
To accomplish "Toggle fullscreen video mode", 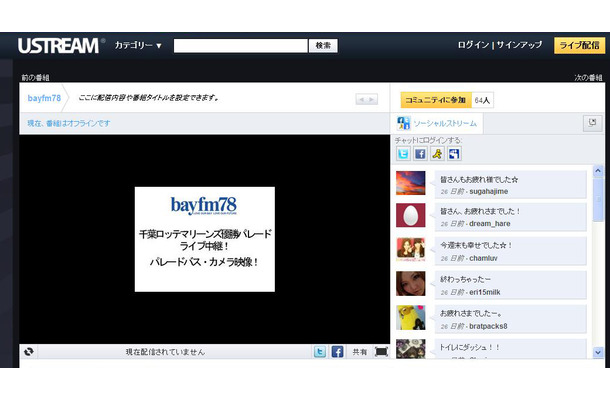I will coord(381,352).
